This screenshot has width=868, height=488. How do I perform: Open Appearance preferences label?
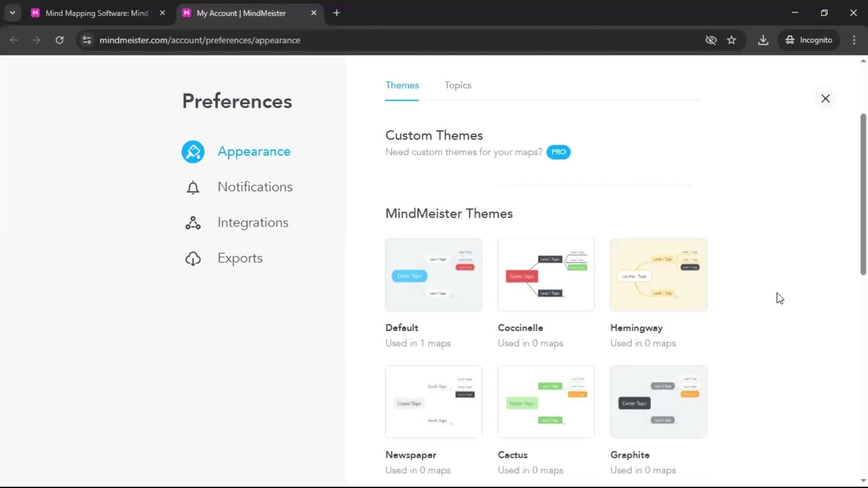(254, 152)
